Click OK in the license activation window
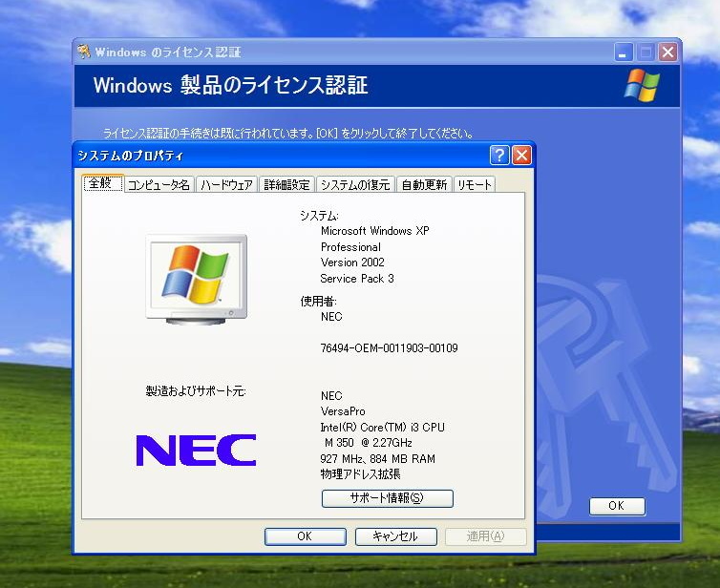This screenshot has width=720, height=588. point(617,506)
